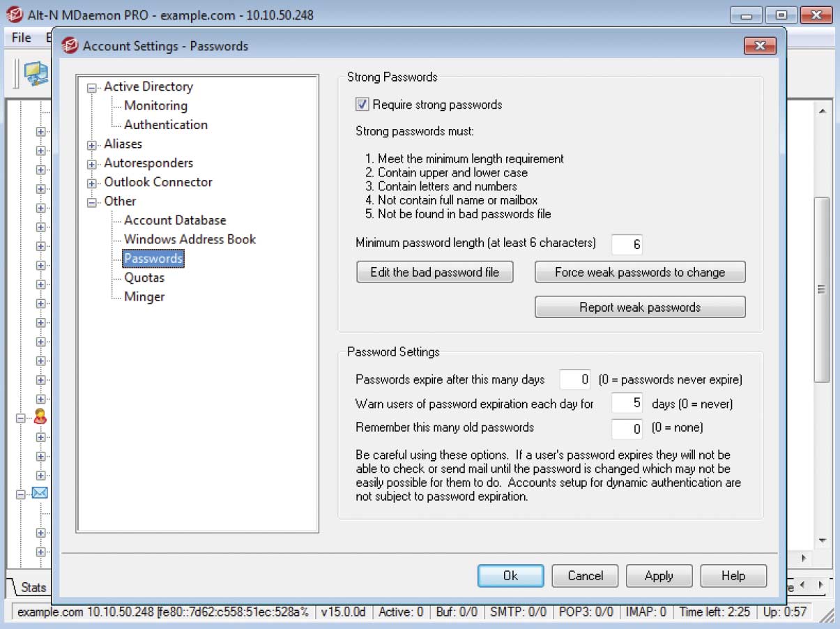
Task: Click the MDaemon icon in the Account Settings title bar
Action: click(69, 46)
